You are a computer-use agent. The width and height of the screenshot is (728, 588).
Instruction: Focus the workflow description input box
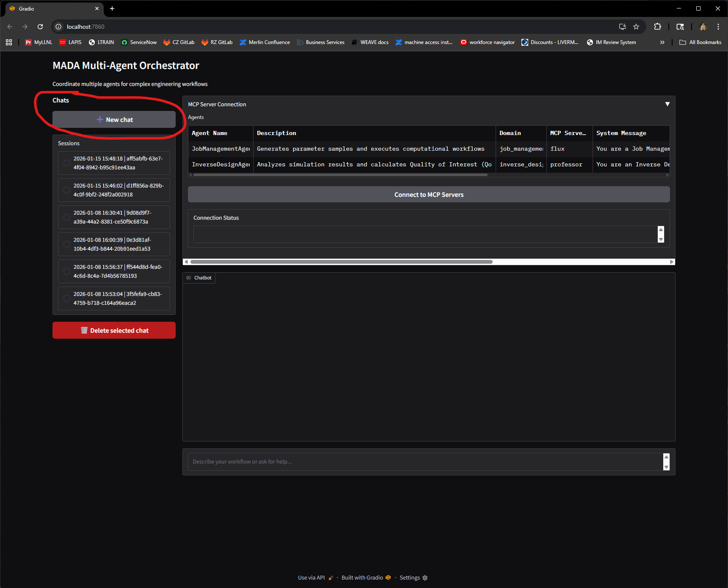pos(425,462)
